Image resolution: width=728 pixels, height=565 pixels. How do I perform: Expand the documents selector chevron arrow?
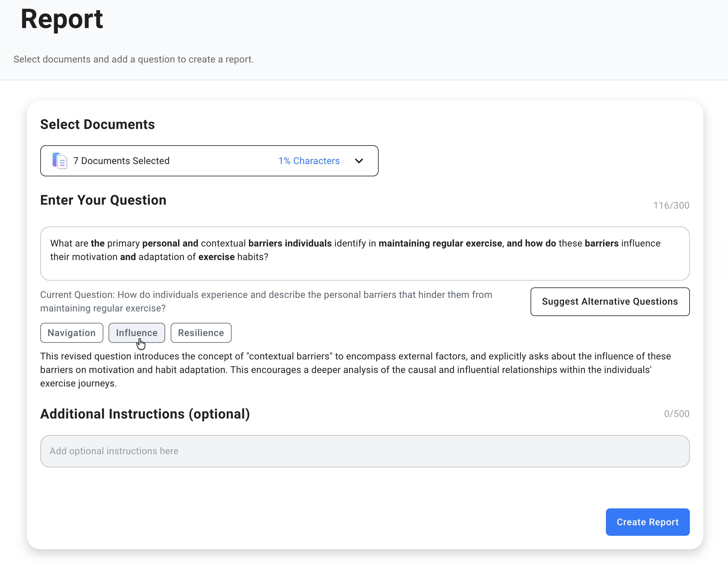(x=359, y=161)
